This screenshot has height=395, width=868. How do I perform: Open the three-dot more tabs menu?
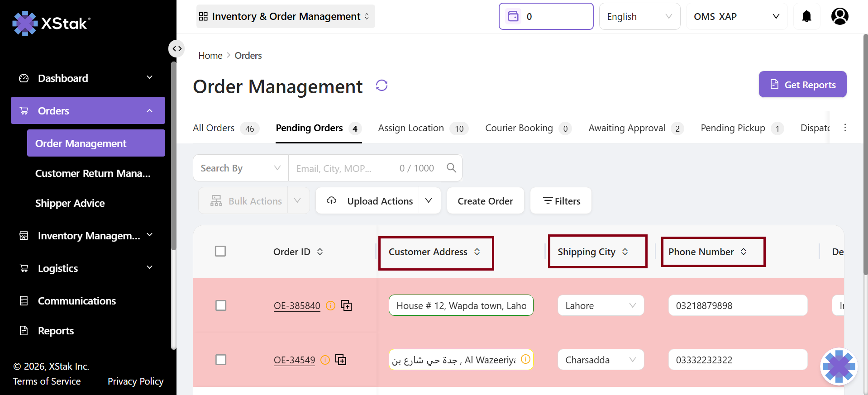pos(844,128)
